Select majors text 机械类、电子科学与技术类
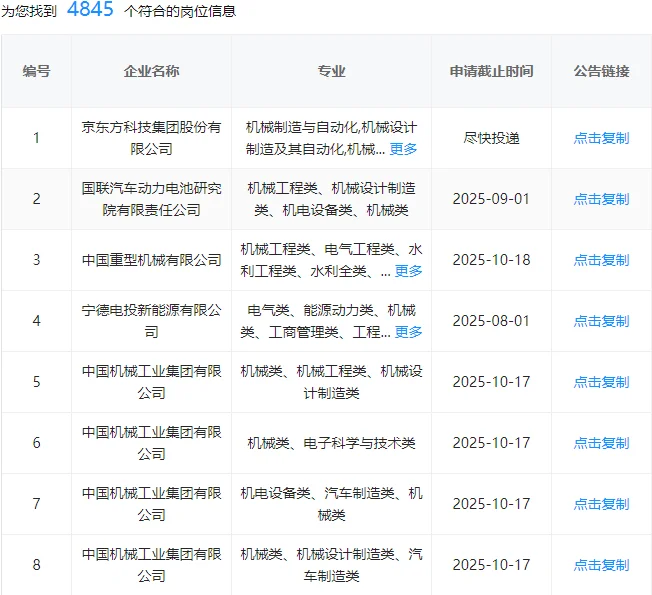Image resolution: width=652 pixels, height=595 pixels. tap(331, 443)
